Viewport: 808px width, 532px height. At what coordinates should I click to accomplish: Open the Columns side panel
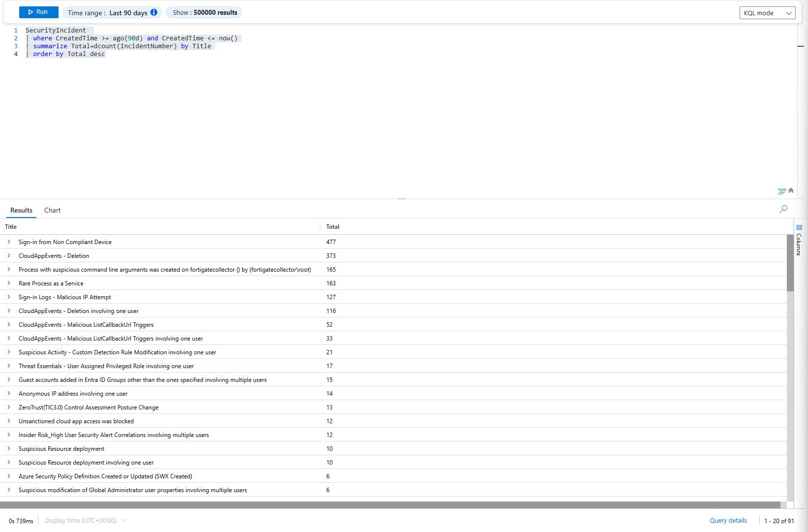(799, 240)
